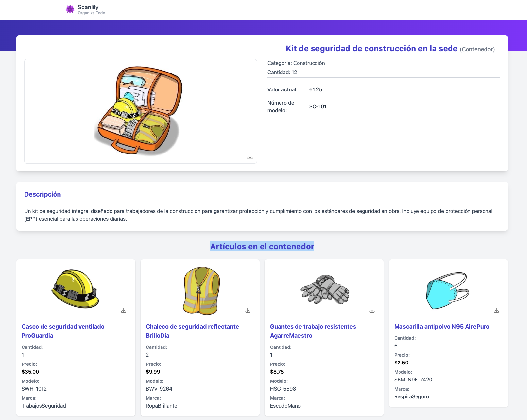Click the yellow hard hat thumbnail
527x420 pixels.
point(75,289)
